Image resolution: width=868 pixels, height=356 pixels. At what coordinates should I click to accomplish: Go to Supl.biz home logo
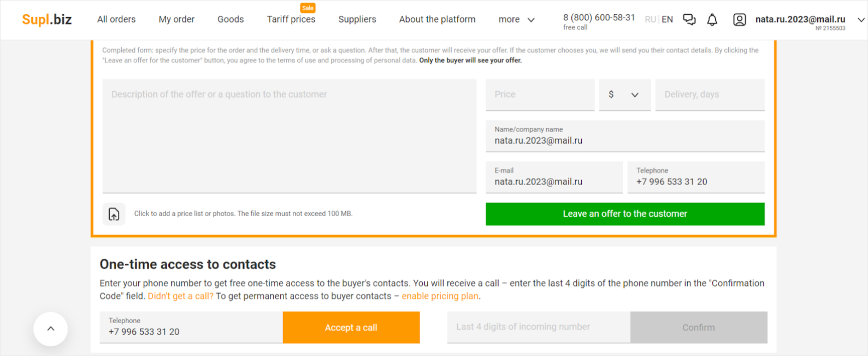[47, 20]
